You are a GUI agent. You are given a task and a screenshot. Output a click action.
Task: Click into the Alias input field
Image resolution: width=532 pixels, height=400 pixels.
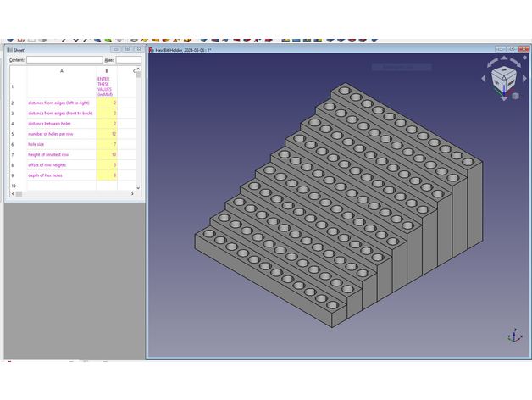tap(127, 60)
